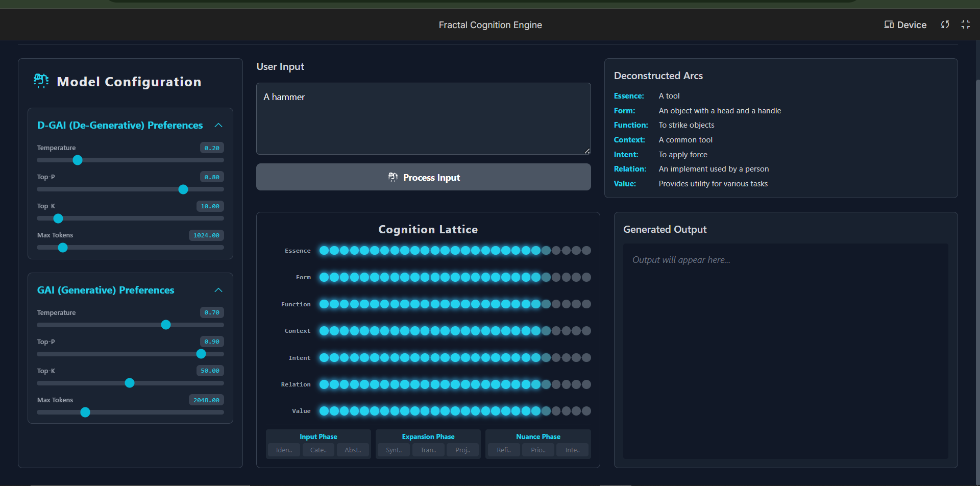
Task: Select the Iden.. step in Input Phase
Action: (x=284, y=450)
